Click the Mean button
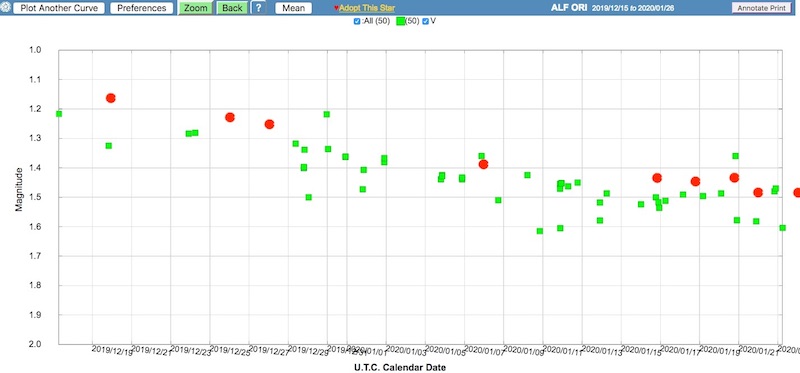This screenshot has width=800, height=373. click(x=293, y=8)
